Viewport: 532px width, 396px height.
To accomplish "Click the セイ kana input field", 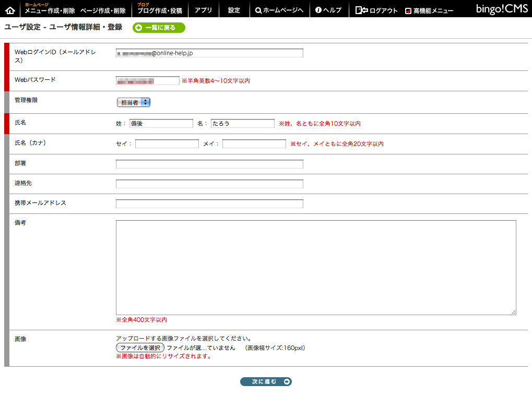I will [167, 144].
